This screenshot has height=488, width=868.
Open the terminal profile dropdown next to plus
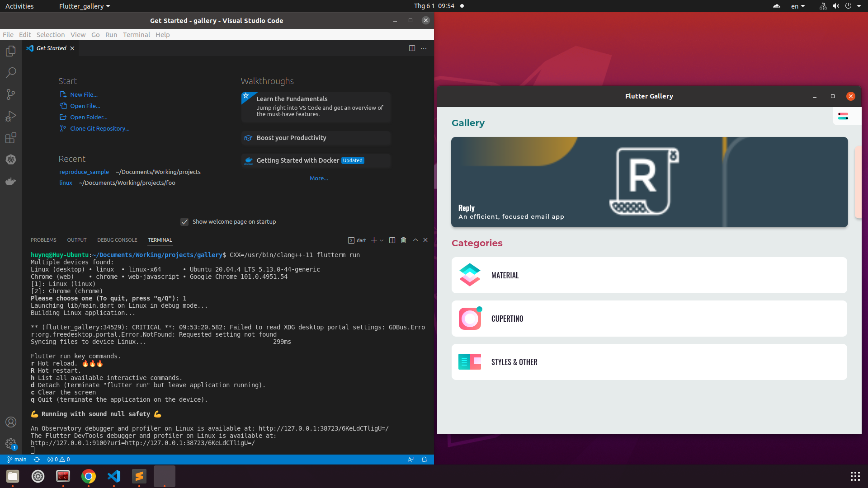(x=381, y=240)
